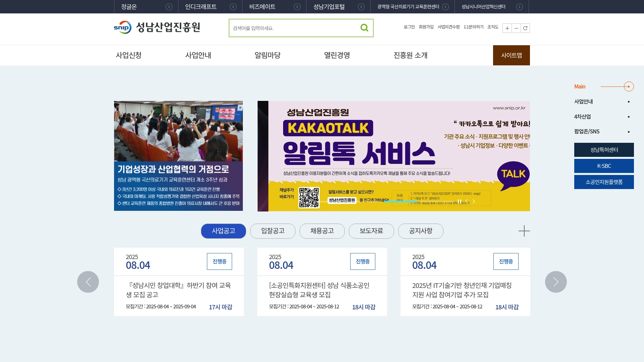Image resolution: width=644 pixels, height=362 pixels.
Task: Click the arrow icon next to 비즈메이트
Action: pyautogui.click(x=297, y=7)
